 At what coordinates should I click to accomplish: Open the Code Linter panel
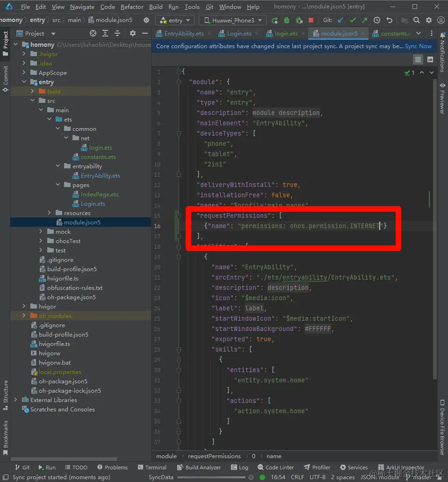(x=275, y=467)
